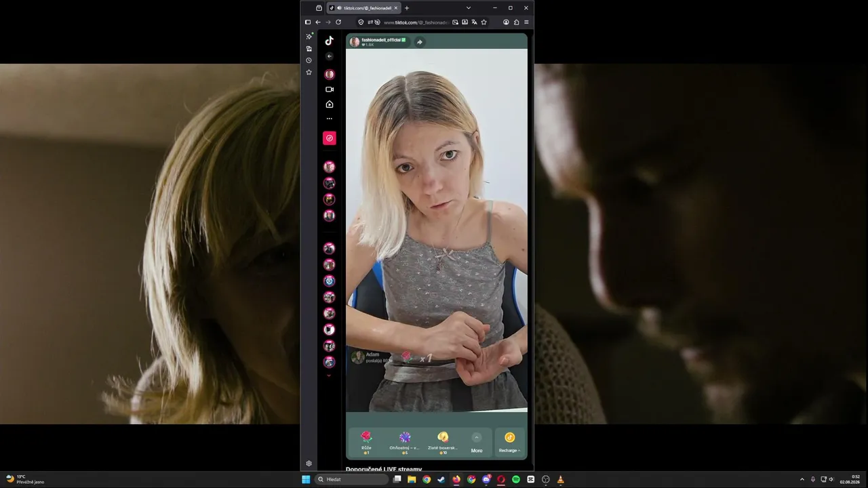Open first followed account avatar below LIVE button
The height and width of the screenshot is (488, 868).
[330, 167]
